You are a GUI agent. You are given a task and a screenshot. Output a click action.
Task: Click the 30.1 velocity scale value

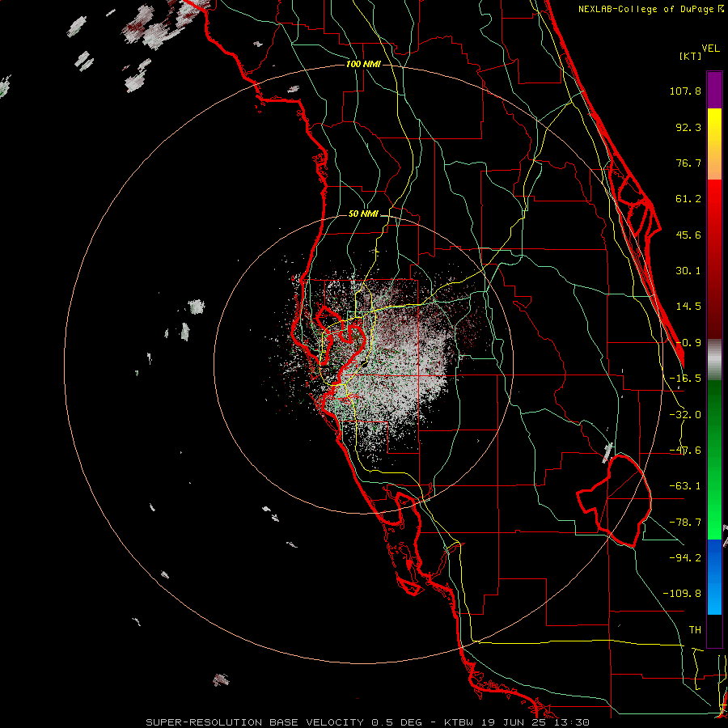coord(688,271)
